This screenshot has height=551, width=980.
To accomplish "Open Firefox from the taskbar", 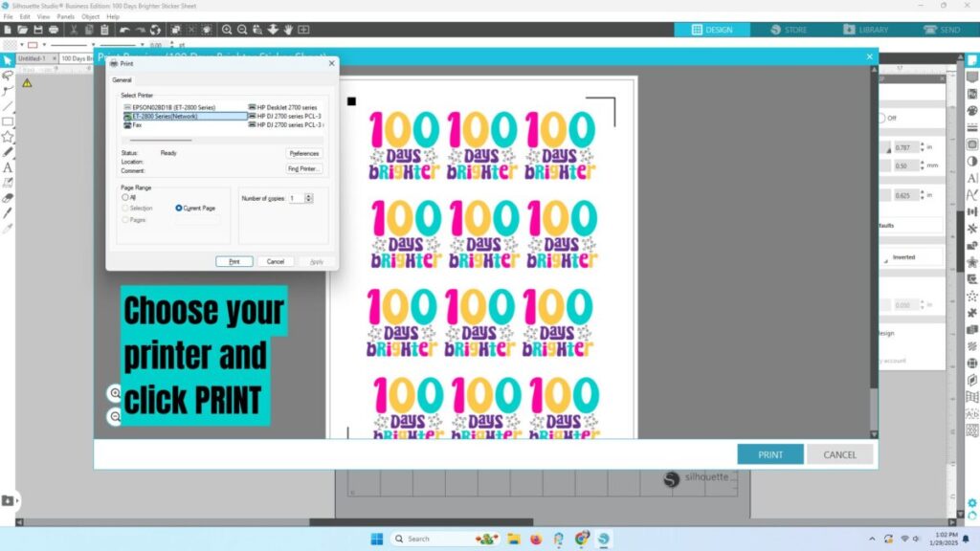I will [x=536, y=539].
